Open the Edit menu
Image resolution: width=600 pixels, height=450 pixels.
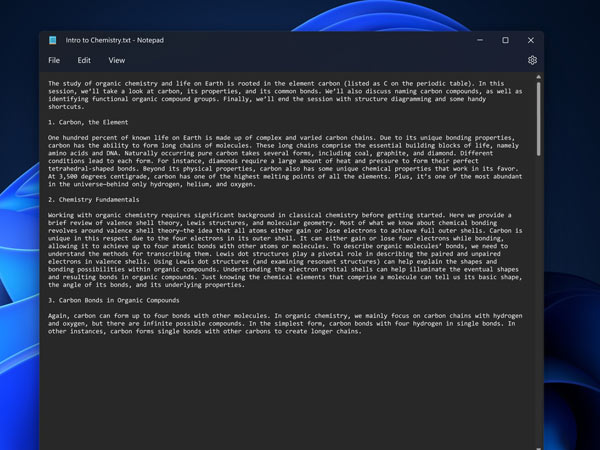[84, 60]
